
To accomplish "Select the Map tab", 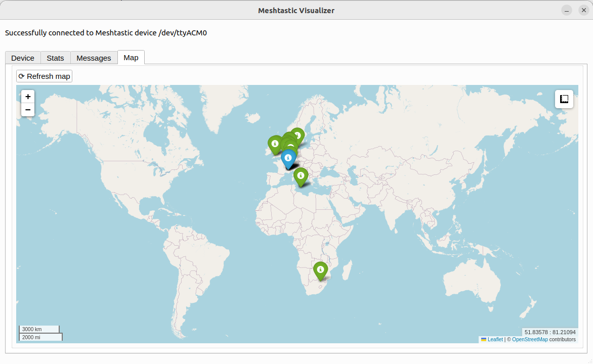I will coord(131,58).
